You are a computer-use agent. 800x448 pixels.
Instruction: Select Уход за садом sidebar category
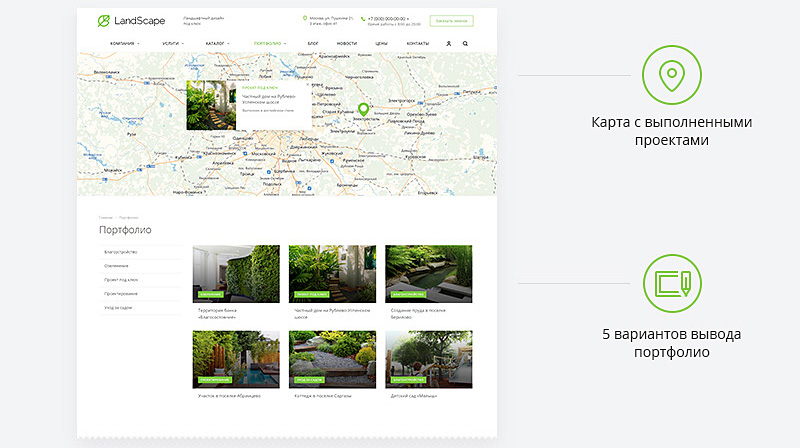119,308
